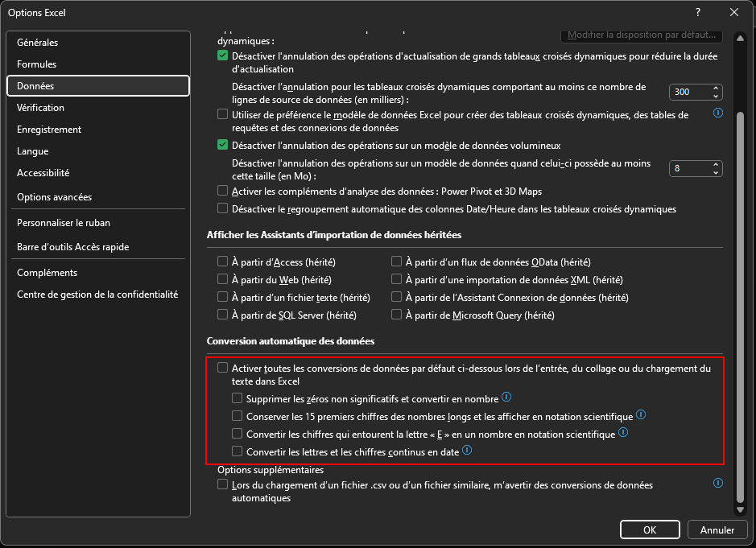This screenshot has height=548, width=756.
Task: Click info icon beside 'Convertir les lettres et les chiffres'
Action: 467,451
